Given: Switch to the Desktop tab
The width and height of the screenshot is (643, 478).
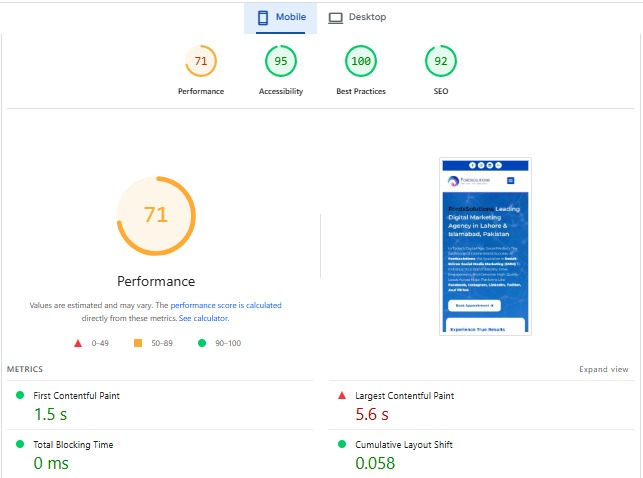Looking at the screenshot, I should [x=357, y=17].
